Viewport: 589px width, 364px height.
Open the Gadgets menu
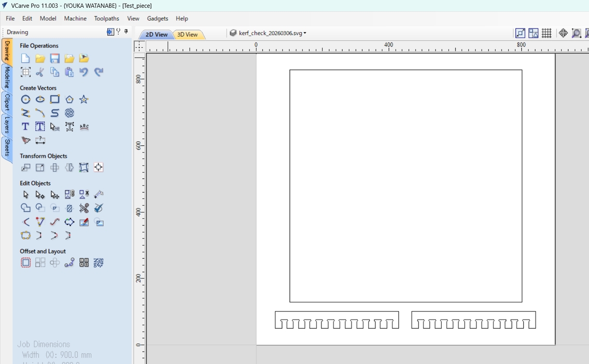(x=158, y=18)
